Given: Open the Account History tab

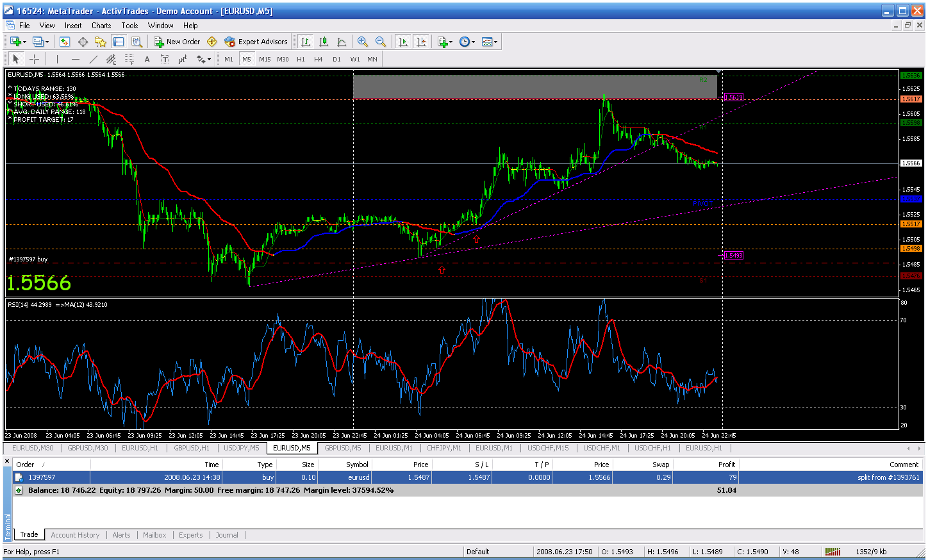Looking at the screenshot, I should coord(75,535).
